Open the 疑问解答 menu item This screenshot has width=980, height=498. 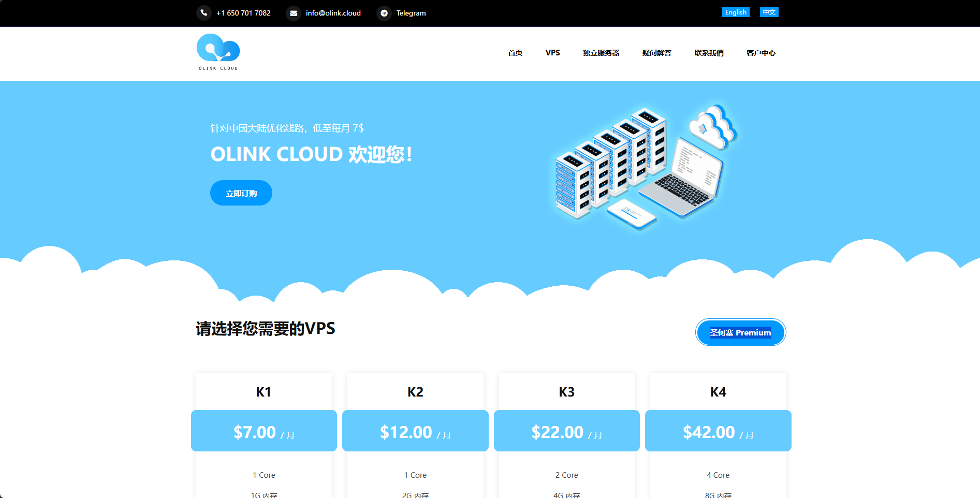click(x=657, y=53)
